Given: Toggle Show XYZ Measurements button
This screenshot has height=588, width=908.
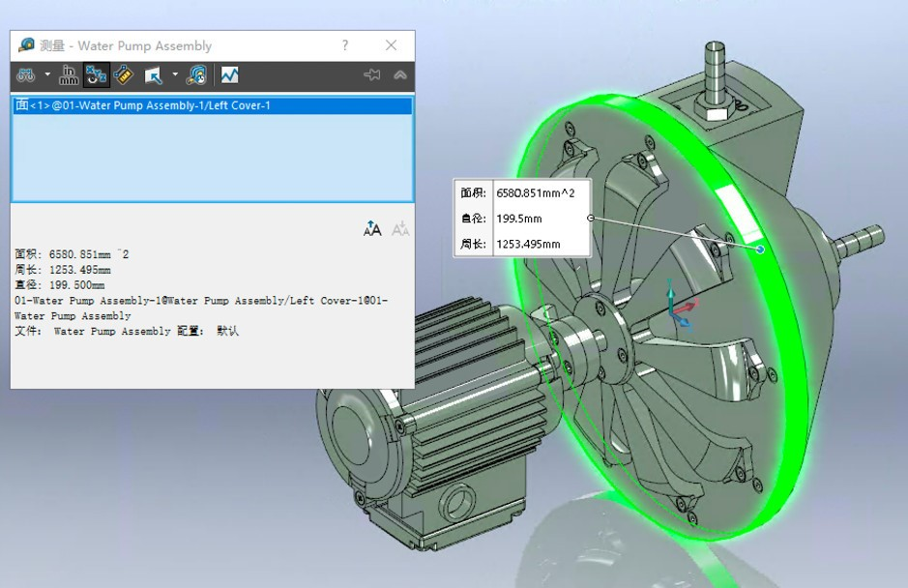Looking at the screenshot, I should click(96, 75).
